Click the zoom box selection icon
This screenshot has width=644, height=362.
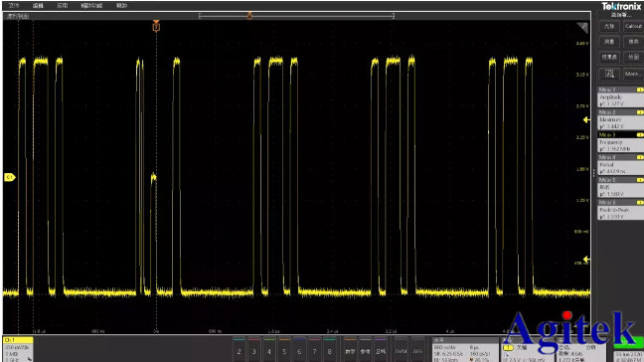[x=609, y=74]
